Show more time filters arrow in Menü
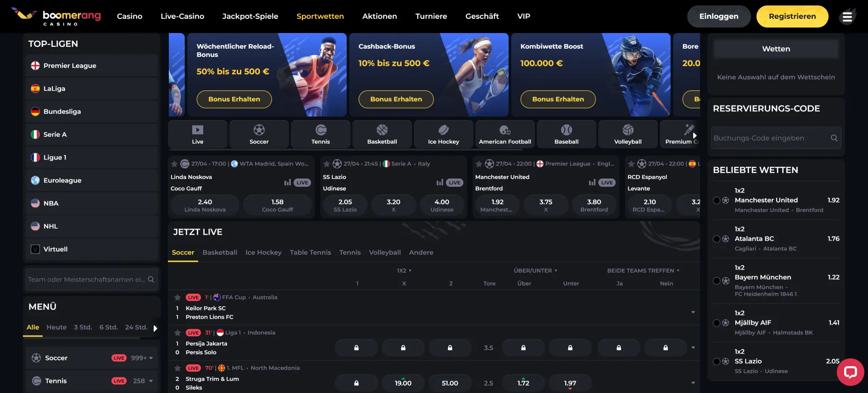This screenshot has height=393, width=868. click(x=155, y=328)
